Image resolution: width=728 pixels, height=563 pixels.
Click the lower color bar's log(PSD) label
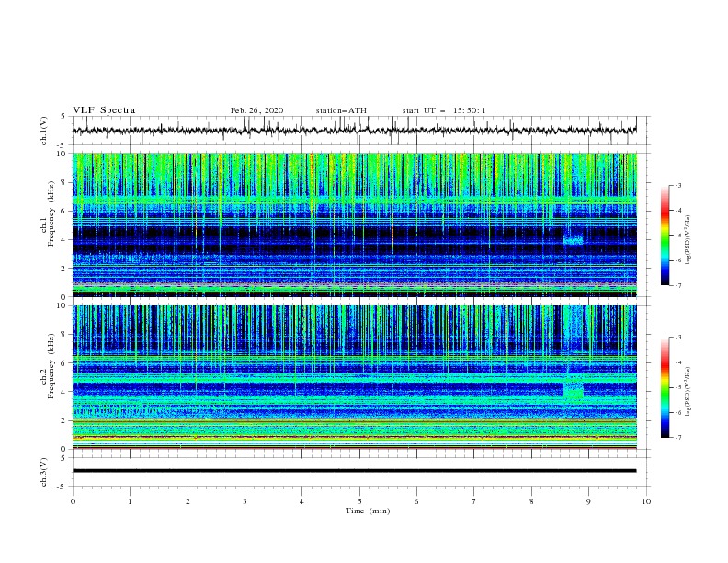pos(688,392)
